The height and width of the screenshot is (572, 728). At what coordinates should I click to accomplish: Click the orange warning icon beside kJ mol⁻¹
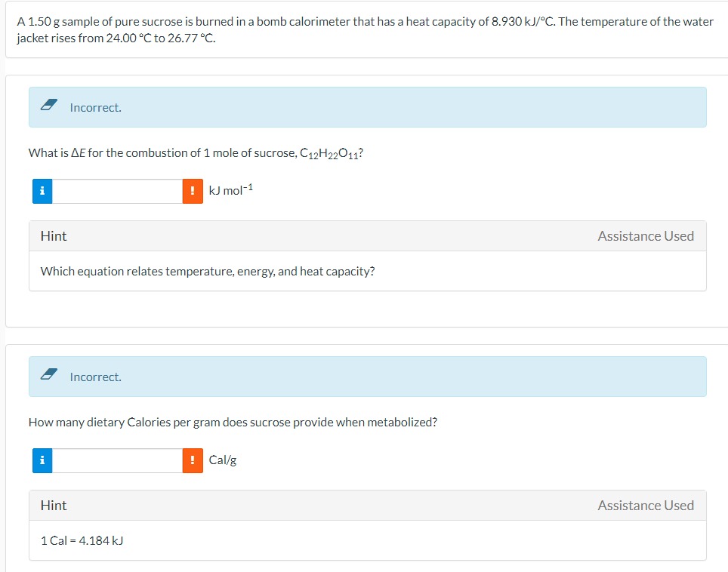(x=193, y=191)
